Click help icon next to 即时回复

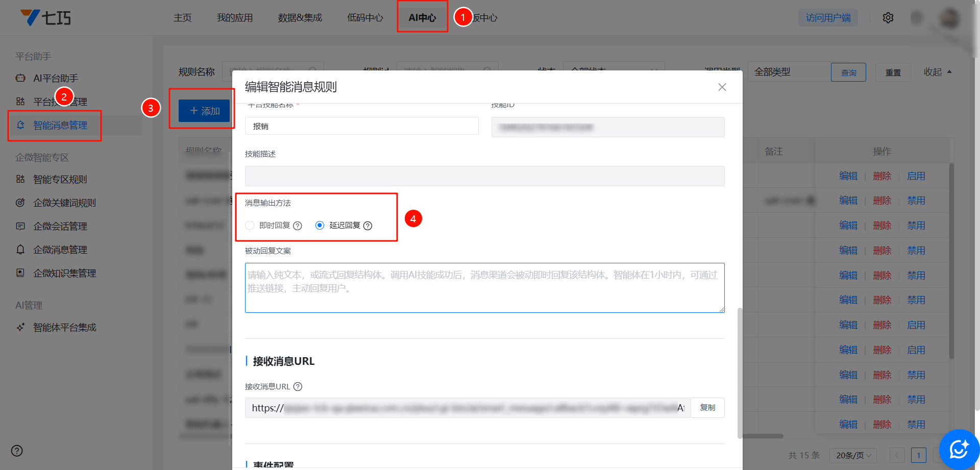pos(298,226)
